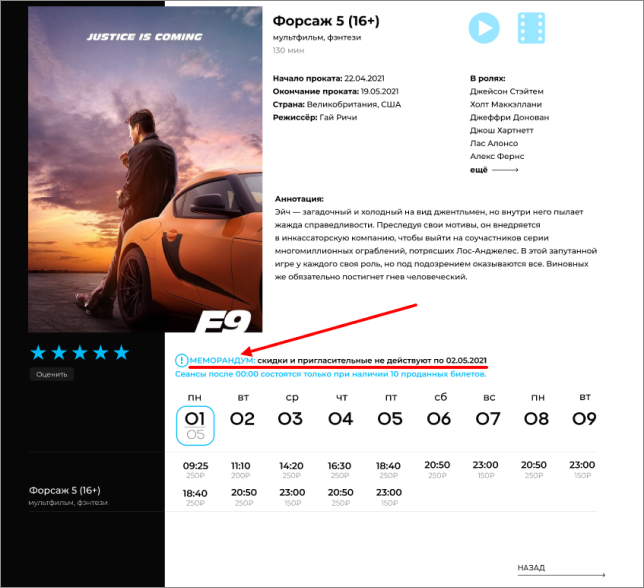Open the film strip frames icon

pos(531,28)
